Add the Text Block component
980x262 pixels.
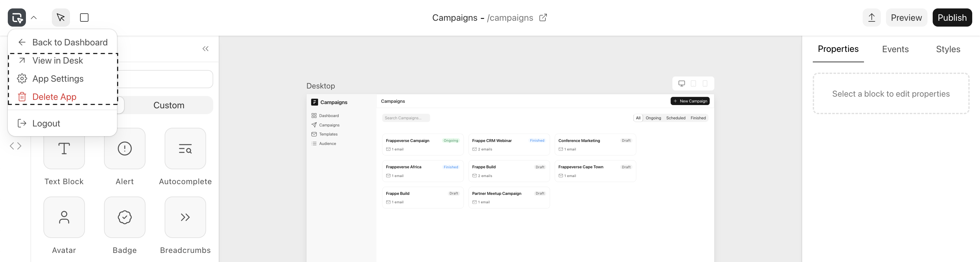tap(64, 149)
